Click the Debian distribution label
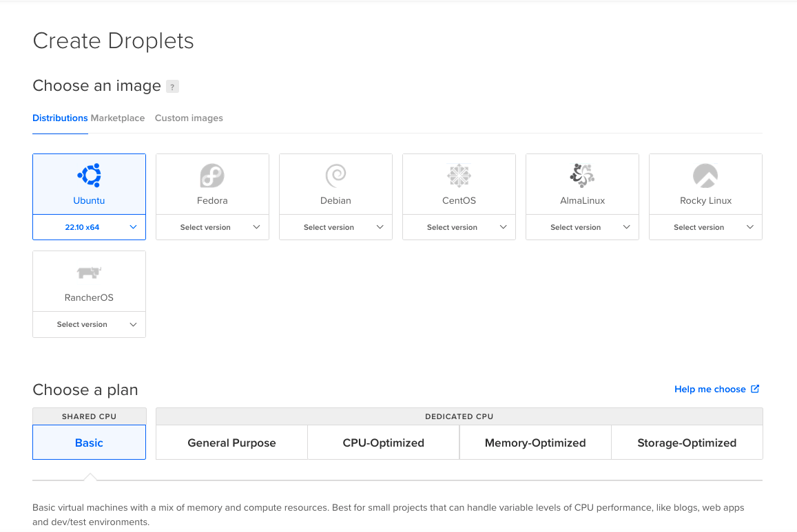The height and width of the screenshot is (532, 797). pos(336,200)
